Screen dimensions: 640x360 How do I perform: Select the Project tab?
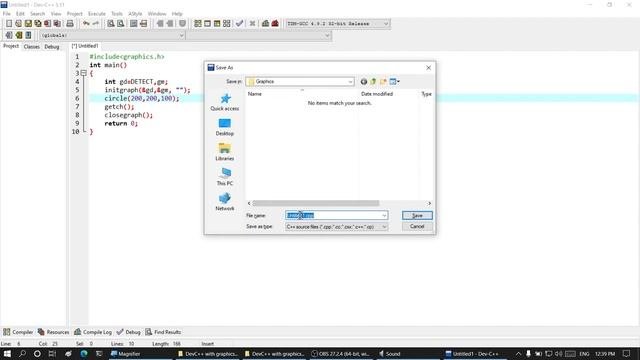[x=11, y=46]
